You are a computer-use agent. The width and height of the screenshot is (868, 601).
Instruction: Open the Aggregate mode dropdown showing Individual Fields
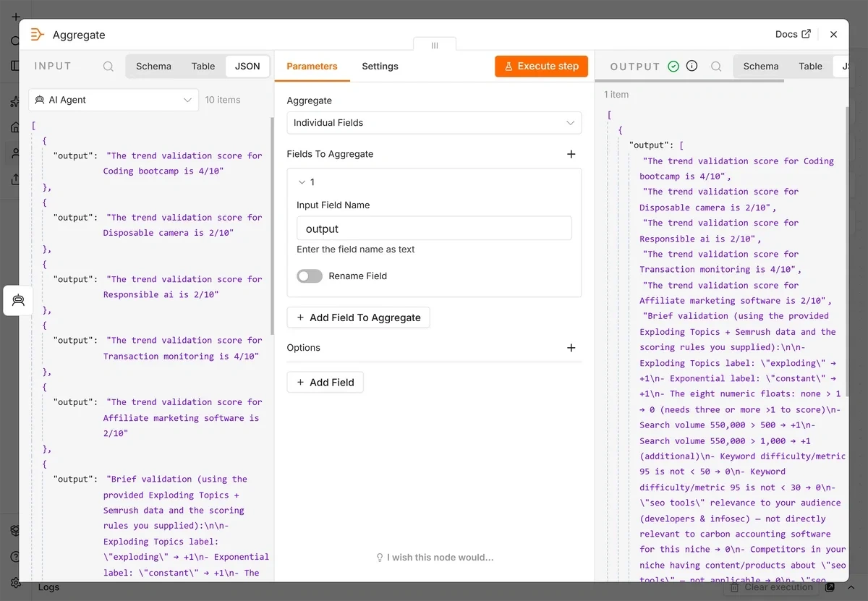pyautogui.click(x=434, y=123)
